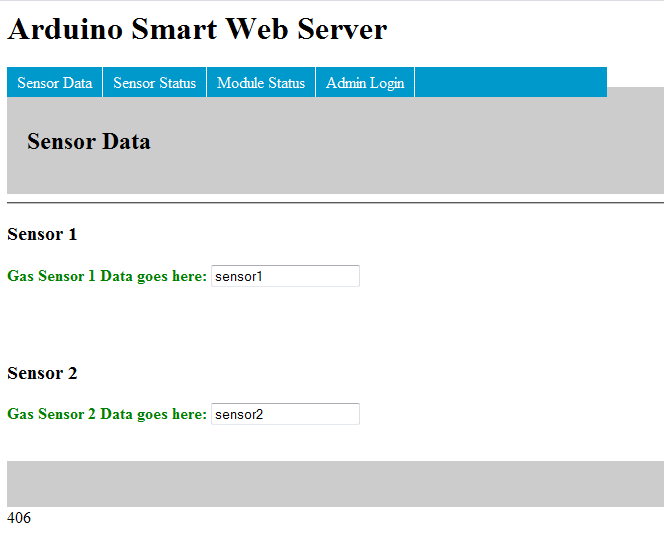Viewport: 664px width, 558px height.
Task: Click the Sensor 2 heading
Action: click(42, 373)
